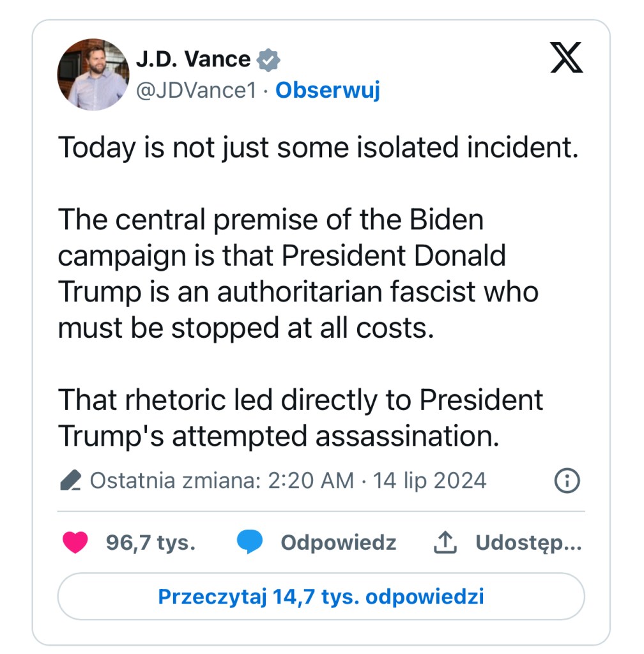This screenshot has width=644, height=654.
Task: Click the J.D. Vance display name
Action: (193, 59)
